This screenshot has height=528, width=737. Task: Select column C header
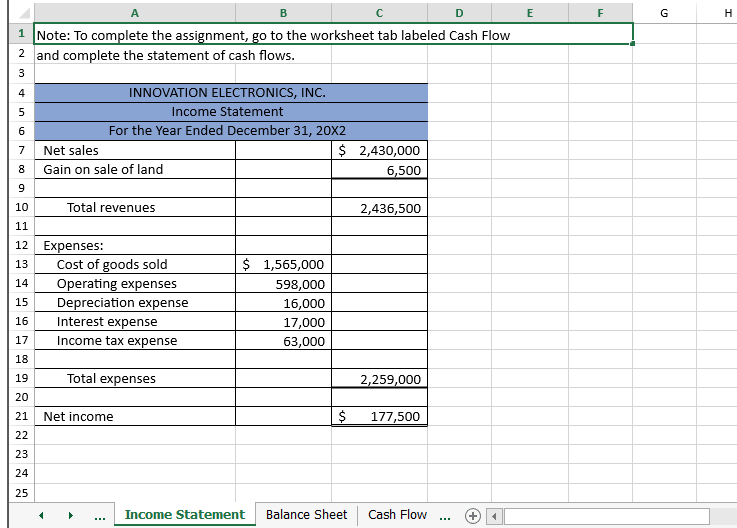coord(379,13)
